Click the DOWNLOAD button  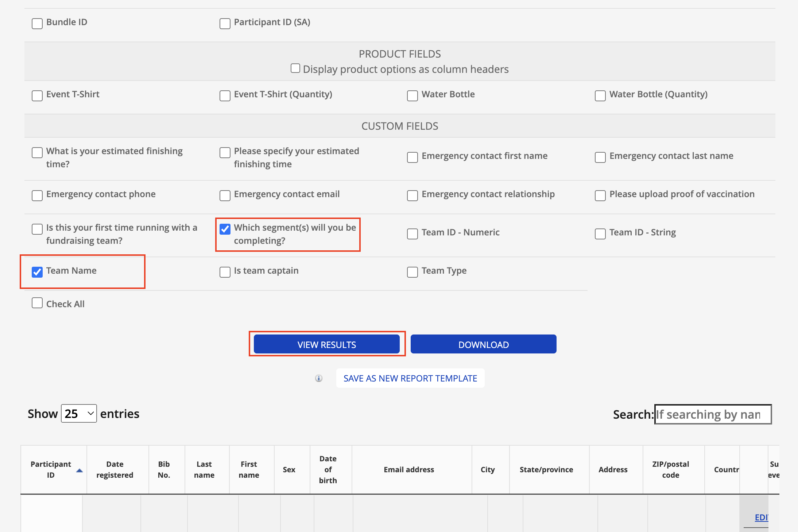[x=483, y=344]
